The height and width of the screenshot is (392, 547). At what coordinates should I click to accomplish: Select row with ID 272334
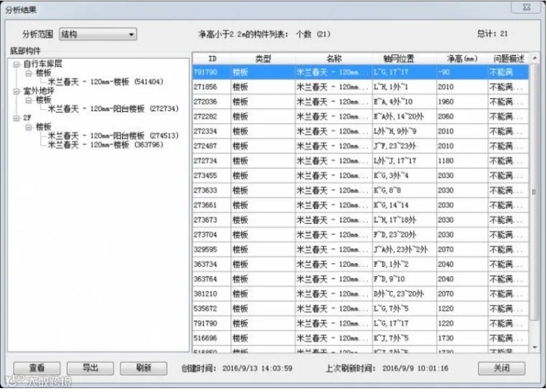pos(361,131)
